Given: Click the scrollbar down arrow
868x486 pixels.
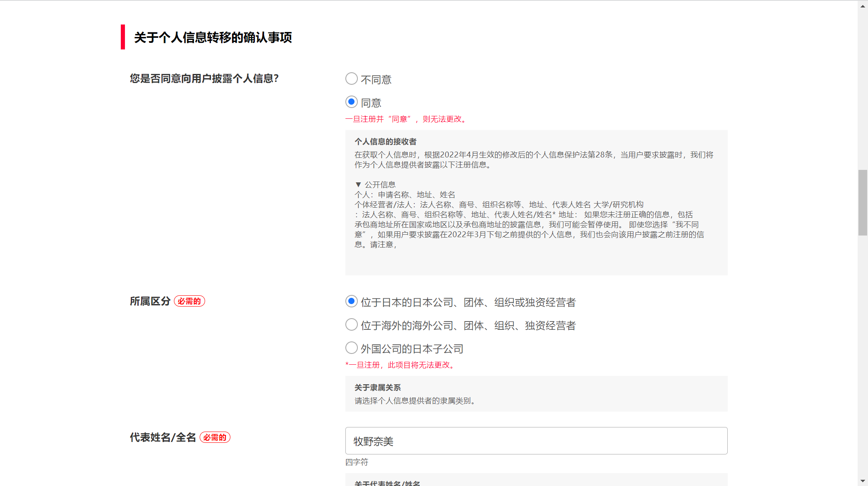Looking at the screenshot, I should [x=863, y=481].
